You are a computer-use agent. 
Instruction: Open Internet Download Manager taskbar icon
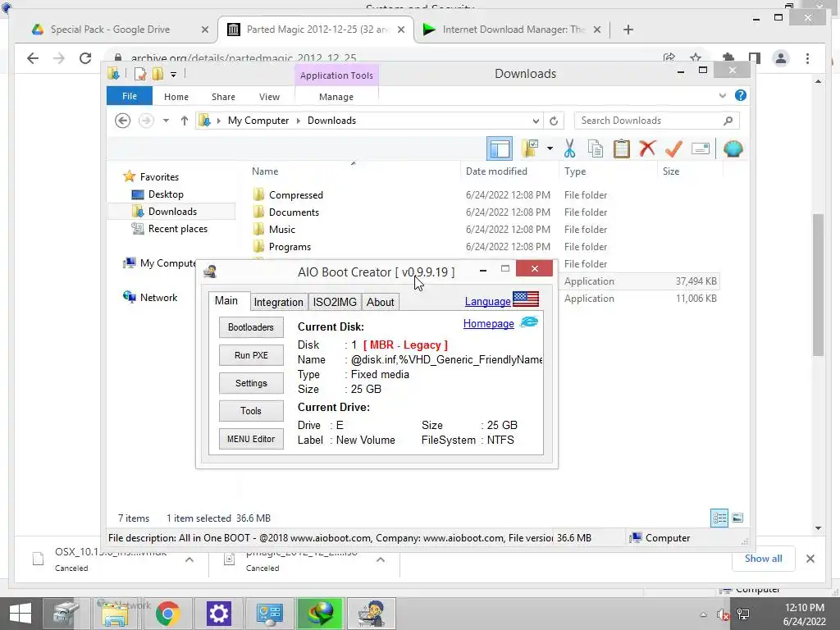pyautogui.click(x=321, y=614)
